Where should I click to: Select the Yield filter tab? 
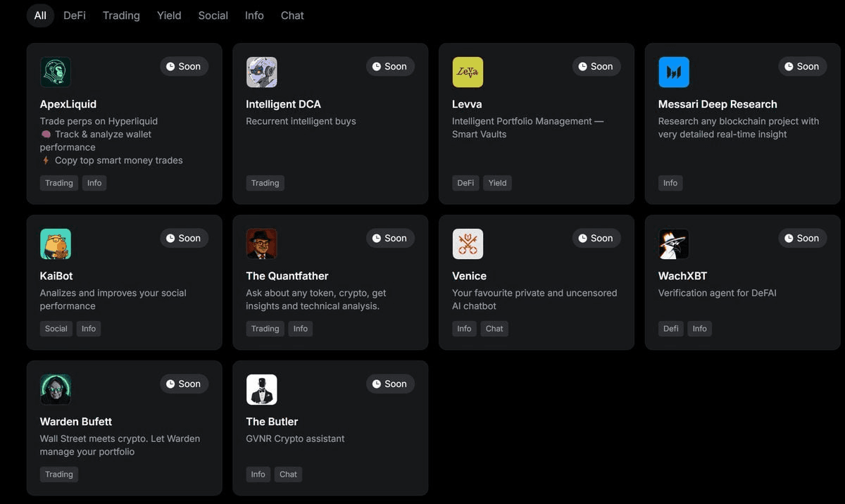click(x=169, y=15)
